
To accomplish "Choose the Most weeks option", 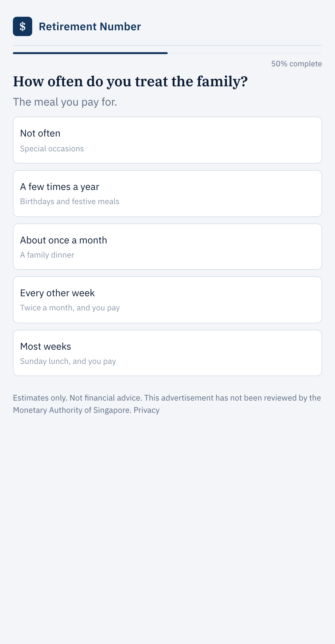I will [x=167, y=353].
